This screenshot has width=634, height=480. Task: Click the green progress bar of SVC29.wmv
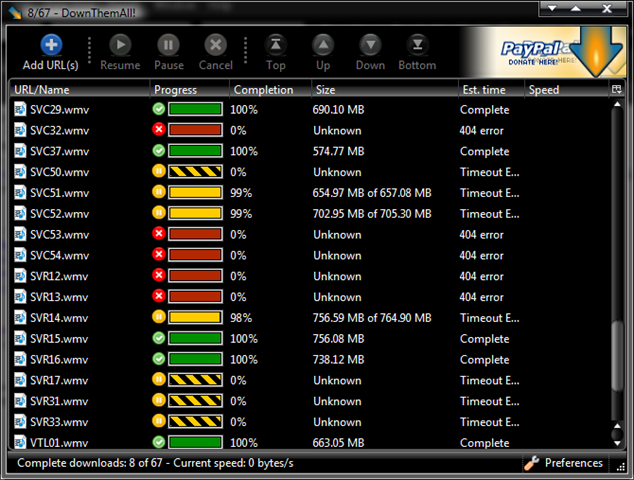point(195,109)
